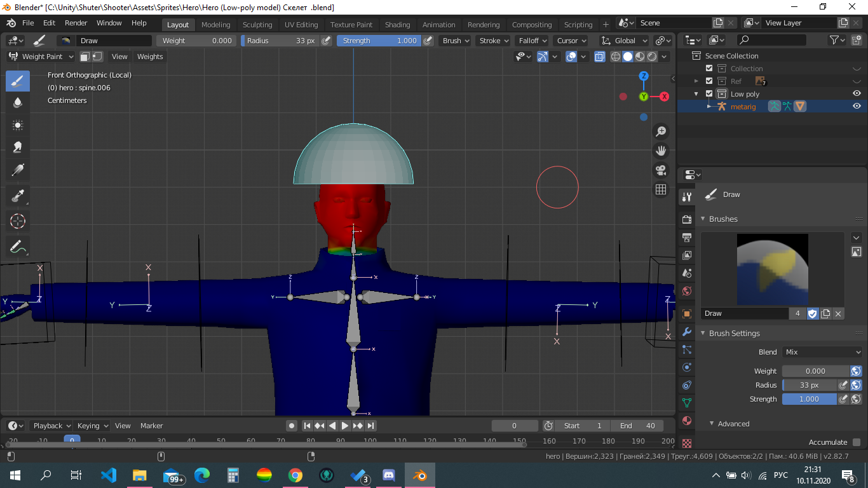Open the Edit menu
Screen dimensions: 868x488
click(x=49, y=23)
